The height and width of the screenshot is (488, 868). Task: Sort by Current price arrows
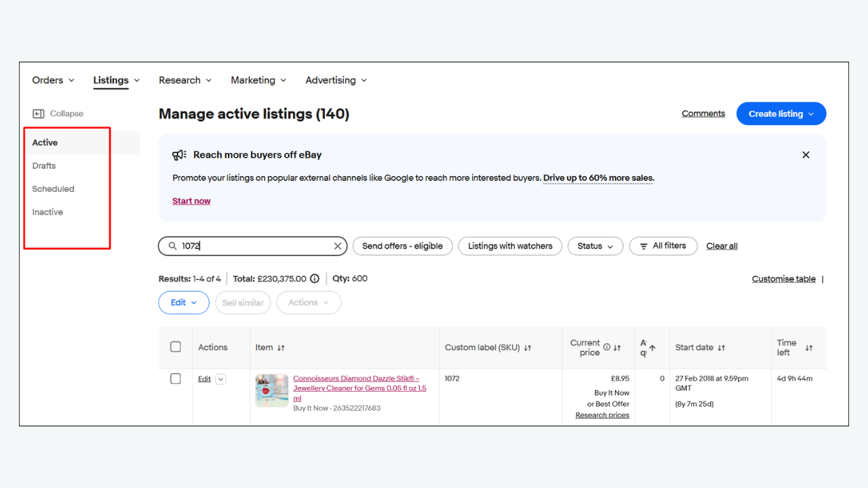[617, 348]
